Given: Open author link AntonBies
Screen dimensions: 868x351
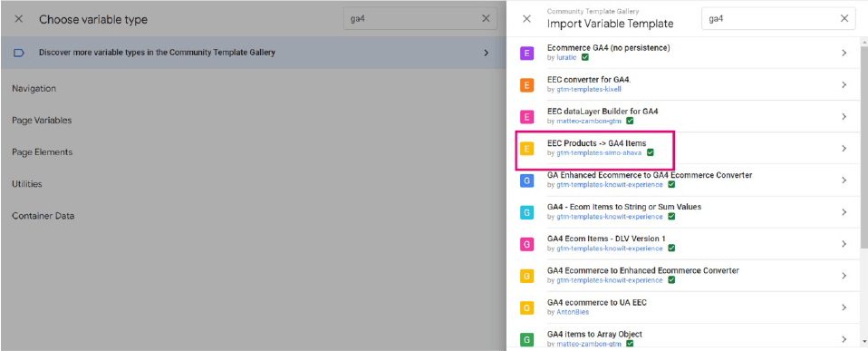Looking at the screenshot, I should (x=573, y=312).
